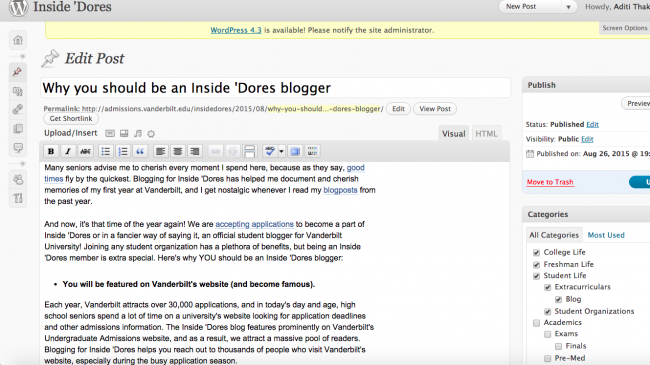Image resolution: width=650 pixels, height=365 pixels.
Task: Expand the Screen Options panel
Action: click(x=625, y=28)
